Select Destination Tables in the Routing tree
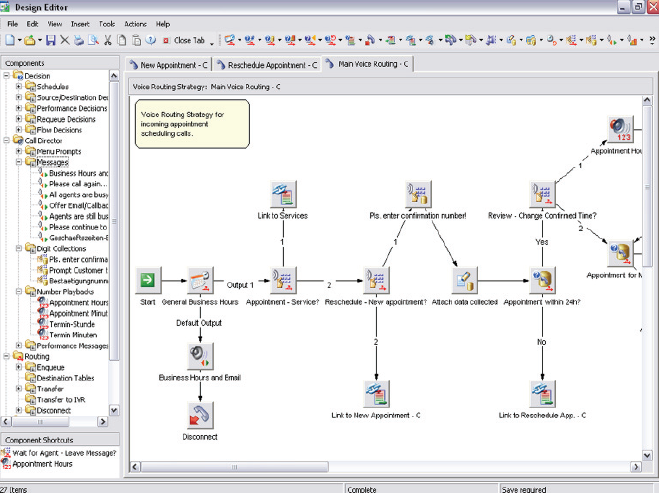Image resolution: width=659 pixels, height=493 pixels. [64, 378]
